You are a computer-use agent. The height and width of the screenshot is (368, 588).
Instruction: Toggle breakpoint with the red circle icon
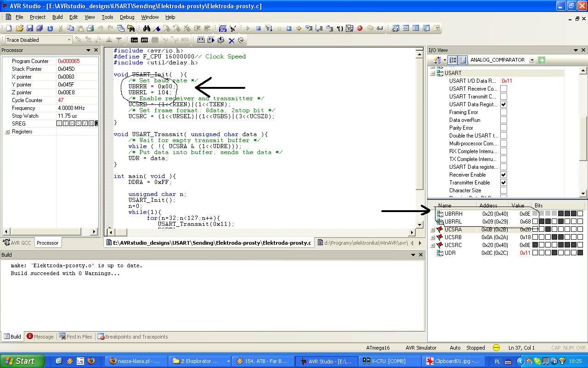point(360,29)
